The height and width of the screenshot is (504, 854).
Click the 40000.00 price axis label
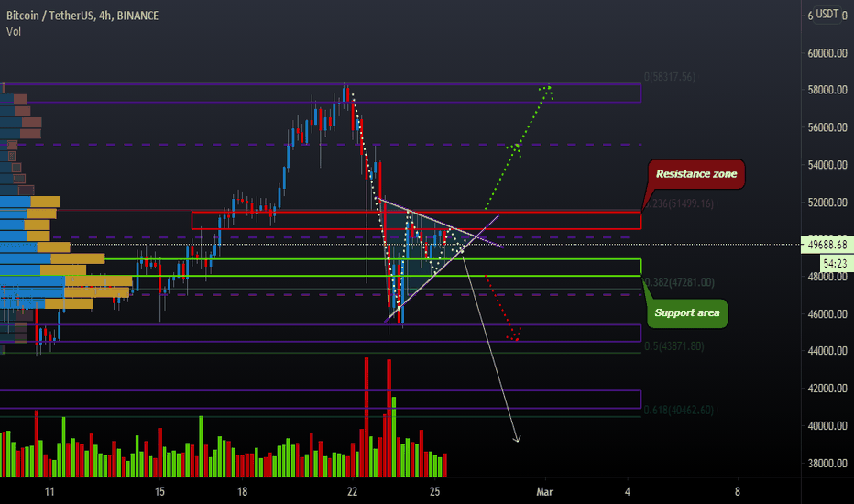(827, 425)
